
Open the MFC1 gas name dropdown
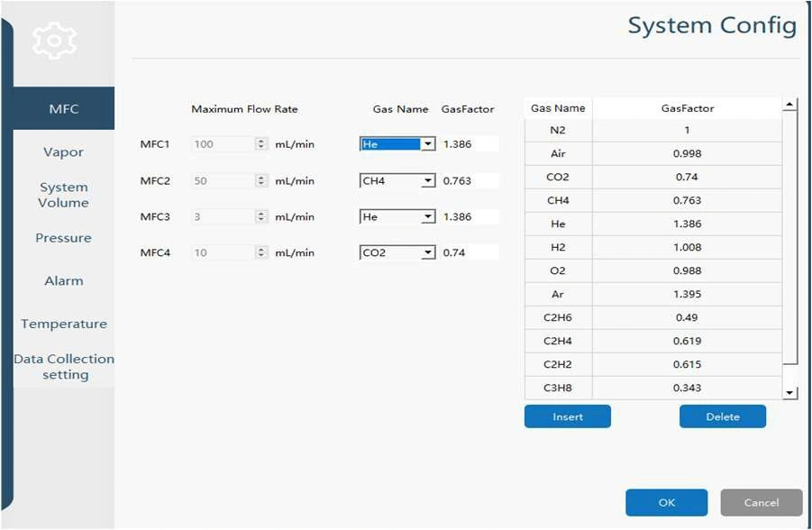(428, 144)
